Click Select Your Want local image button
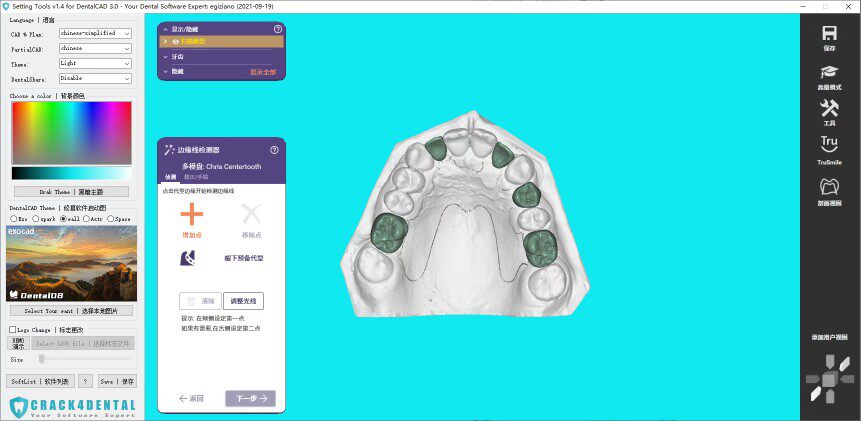 [x=71, y=311]
